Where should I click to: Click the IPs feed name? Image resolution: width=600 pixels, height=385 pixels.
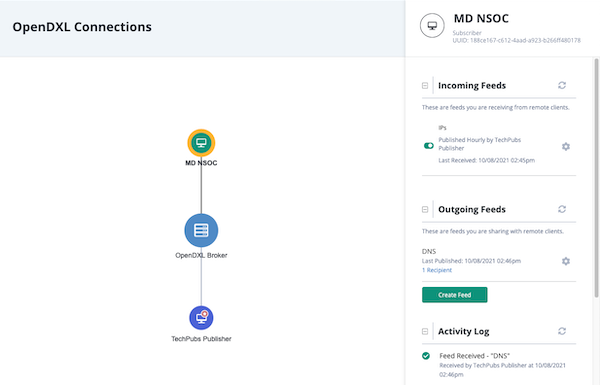point(442,127)
